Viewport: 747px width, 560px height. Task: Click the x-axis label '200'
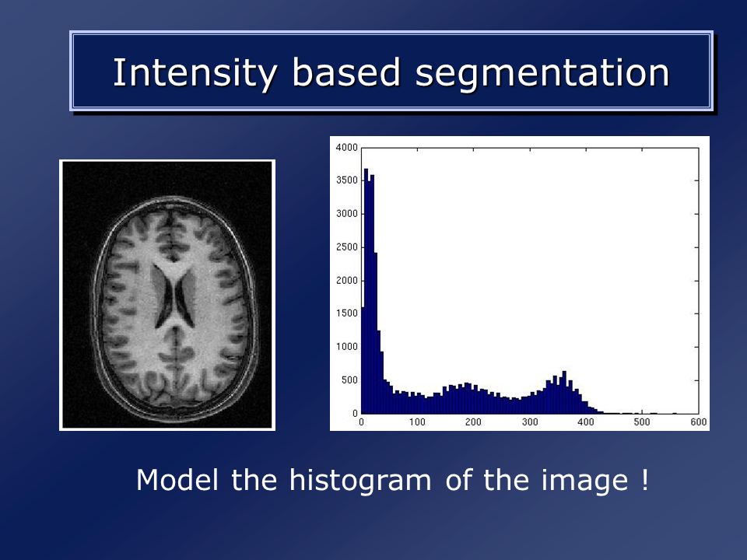pyautogui.click(x=473, y=422)
